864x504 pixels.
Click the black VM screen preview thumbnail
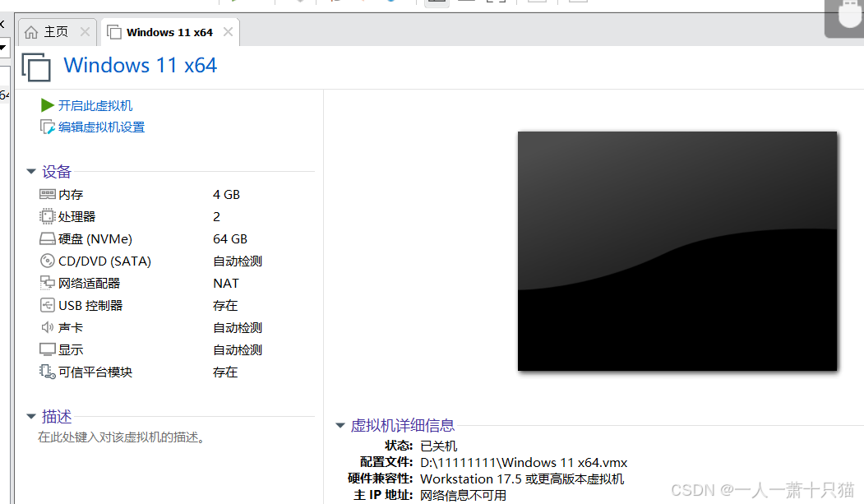(x=677, y=251)
